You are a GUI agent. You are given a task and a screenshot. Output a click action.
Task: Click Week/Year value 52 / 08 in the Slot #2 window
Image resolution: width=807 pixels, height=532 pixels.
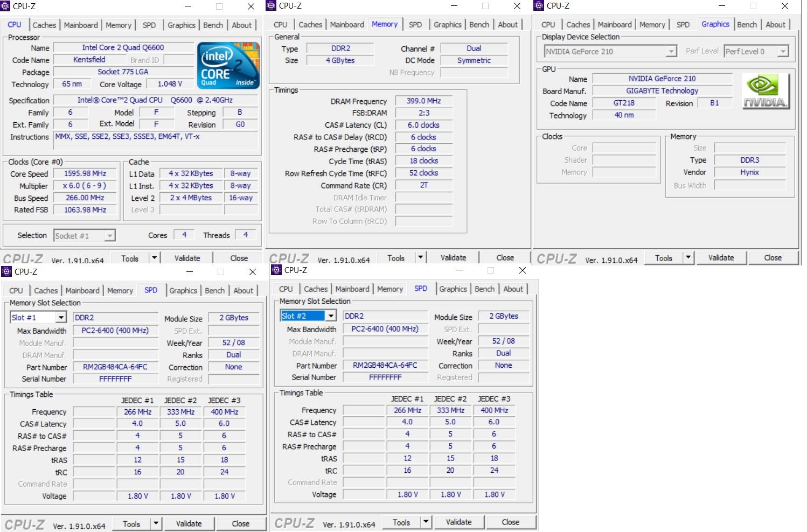503,341
